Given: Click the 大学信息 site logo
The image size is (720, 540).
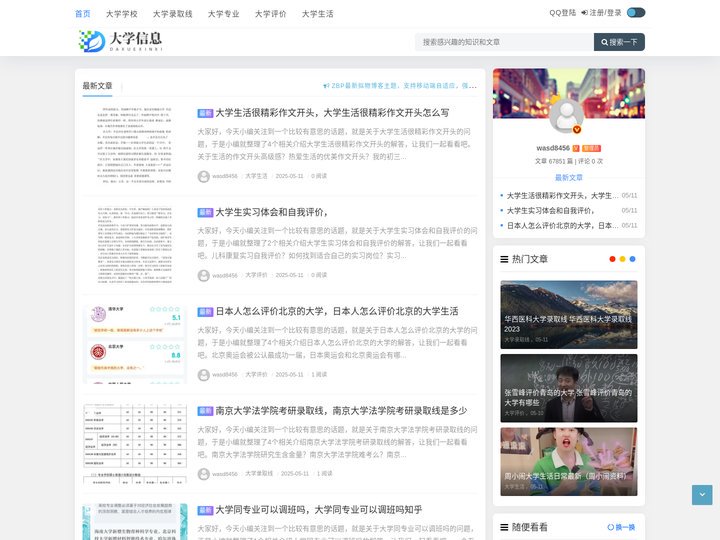Looking at the screenshot, I should (121, 41).
